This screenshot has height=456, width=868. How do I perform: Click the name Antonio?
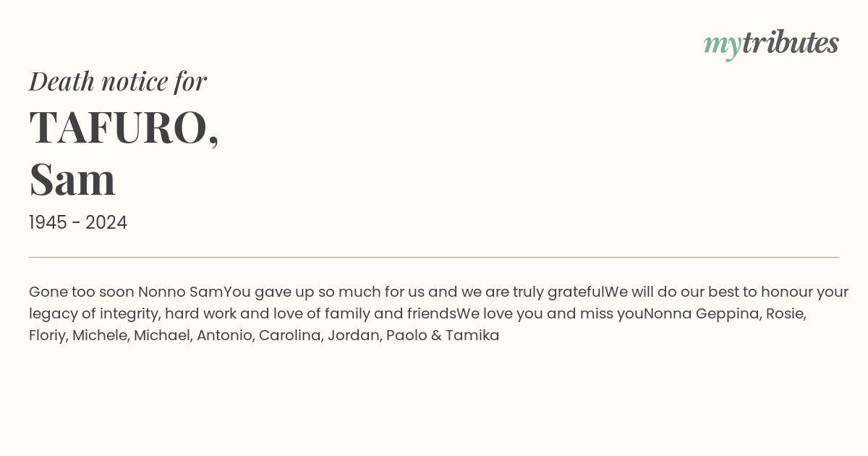(225, 336)
